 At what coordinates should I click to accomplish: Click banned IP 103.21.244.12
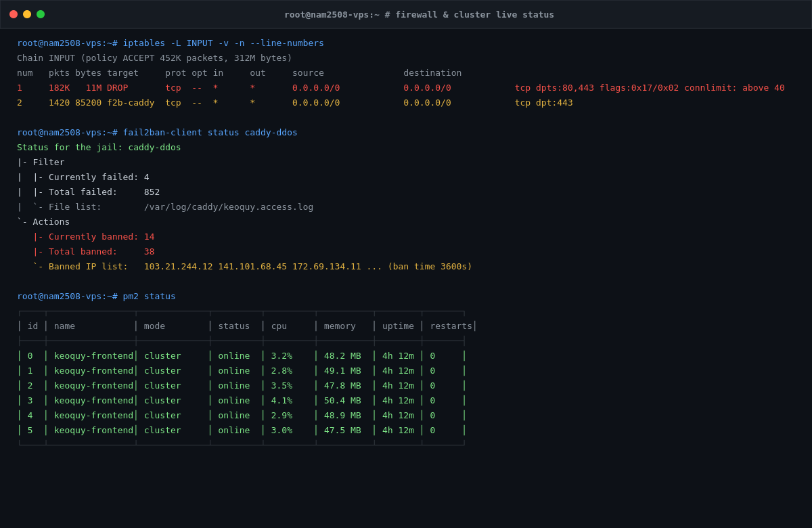[178, 267]
